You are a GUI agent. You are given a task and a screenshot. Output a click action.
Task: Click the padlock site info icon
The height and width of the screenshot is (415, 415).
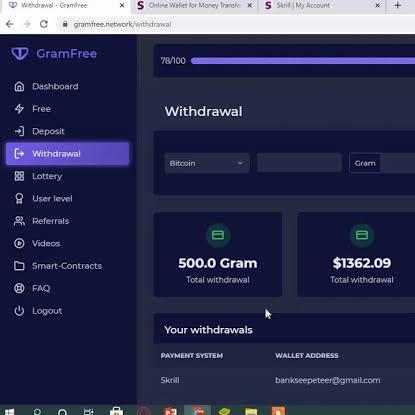pyautogui.click(x=65, y=24)
